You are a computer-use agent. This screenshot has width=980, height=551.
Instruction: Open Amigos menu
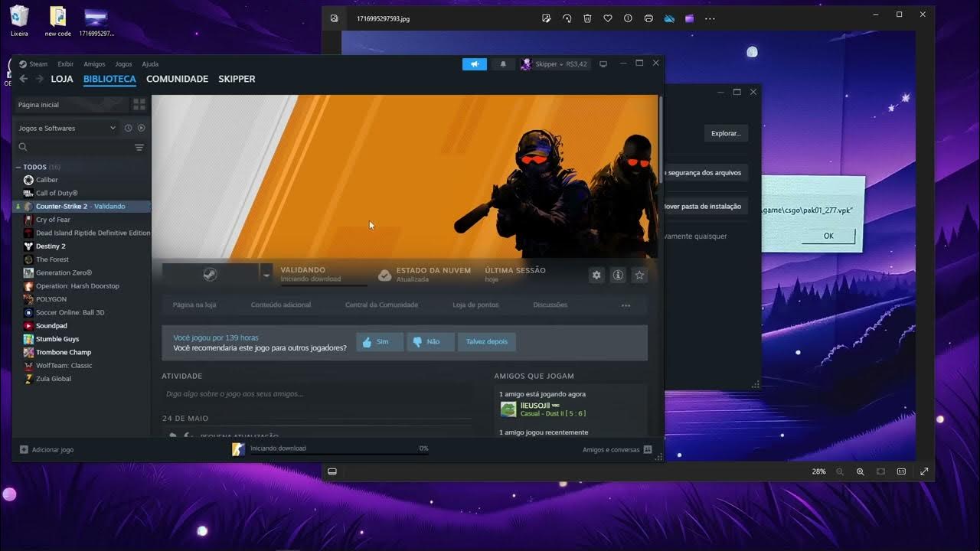click(x=94, y=64)
